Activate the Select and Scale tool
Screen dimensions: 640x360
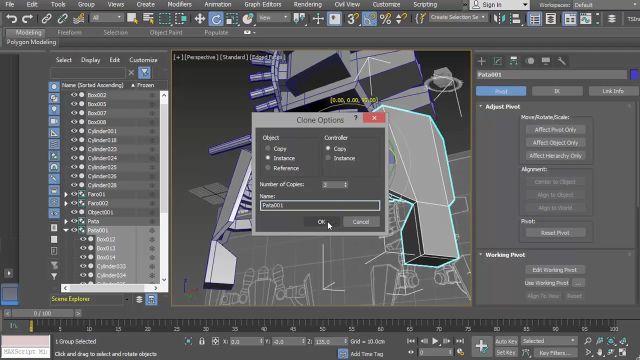(232, 19)
